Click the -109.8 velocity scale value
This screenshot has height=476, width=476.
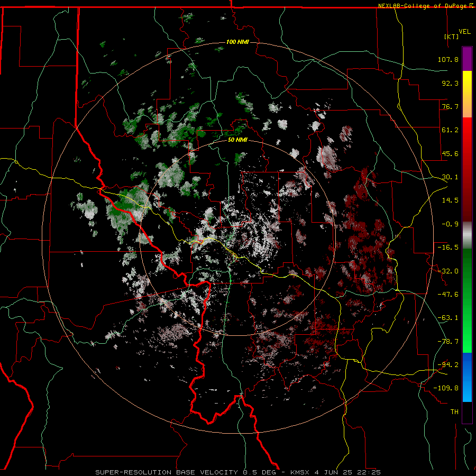(446, 388)
